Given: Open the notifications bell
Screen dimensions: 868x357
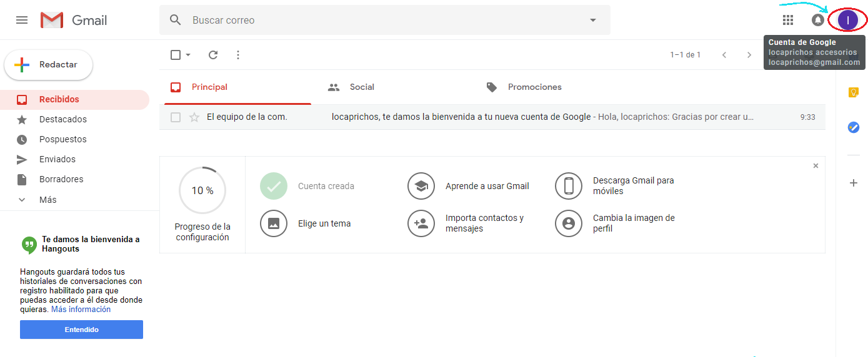Looking at the screenshot, I should 817,20.
